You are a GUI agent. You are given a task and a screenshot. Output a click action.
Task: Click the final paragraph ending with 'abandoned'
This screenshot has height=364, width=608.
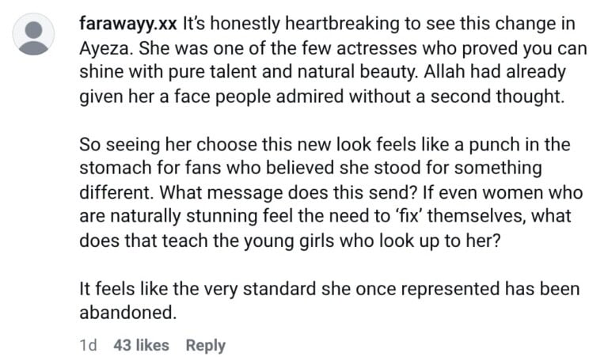point(329,301)
